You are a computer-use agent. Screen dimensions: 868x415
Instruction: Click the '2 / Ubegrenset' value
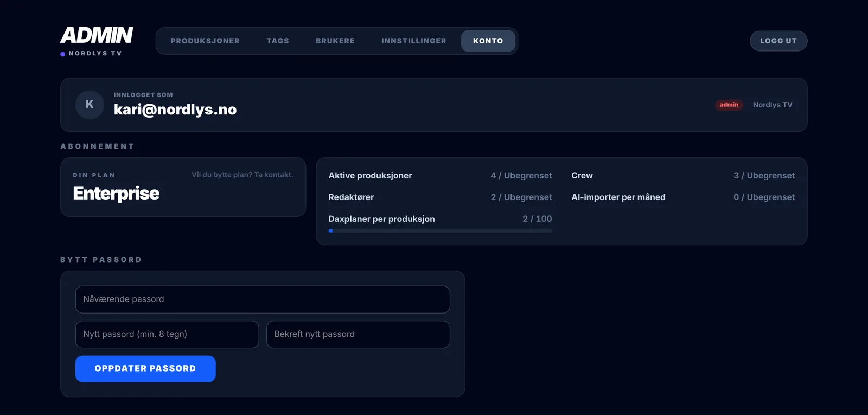tap(521, 197)
